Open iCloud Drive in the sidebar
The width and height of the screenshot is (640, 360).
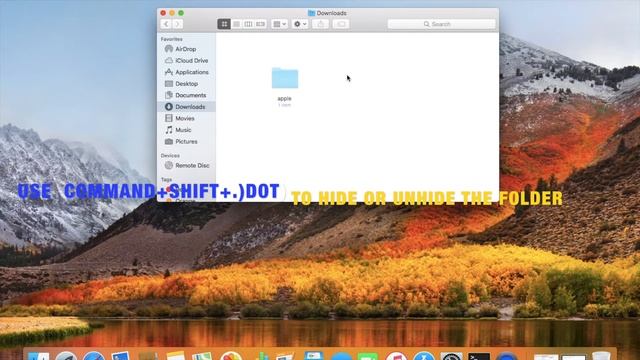pos(186,60)
